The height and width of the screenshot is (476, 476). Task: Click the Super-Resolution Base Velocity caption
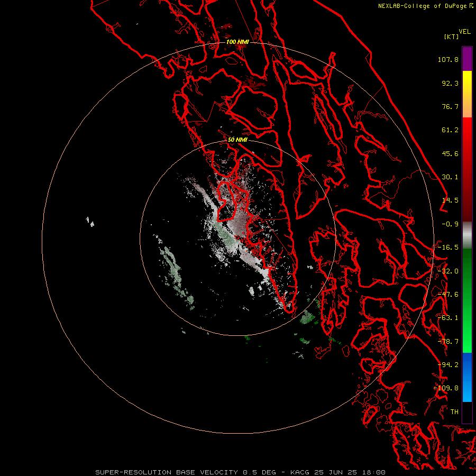(x=241, y=472)
